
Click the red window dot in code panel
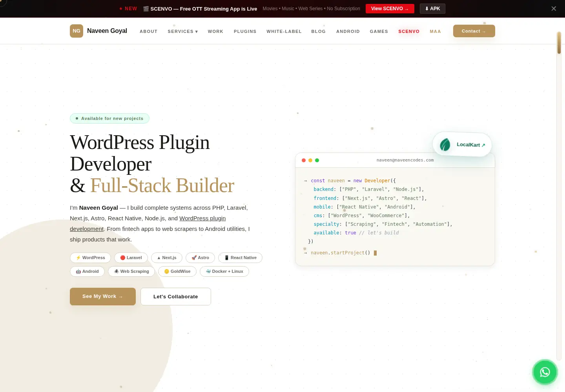[x=304, y=160]
